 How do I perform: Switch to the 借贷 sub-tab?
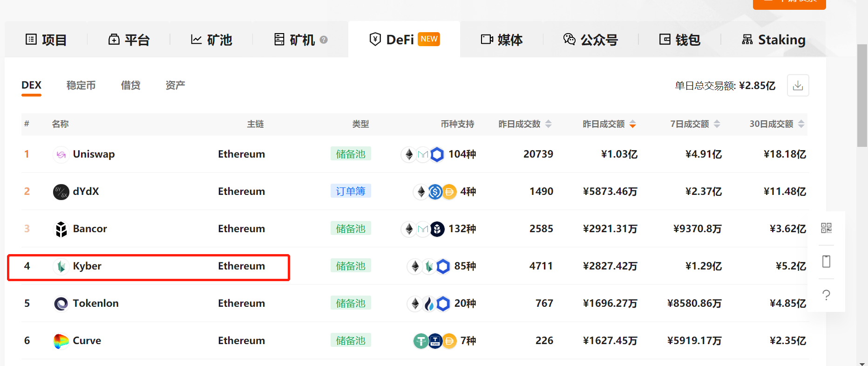pos(130,85)
